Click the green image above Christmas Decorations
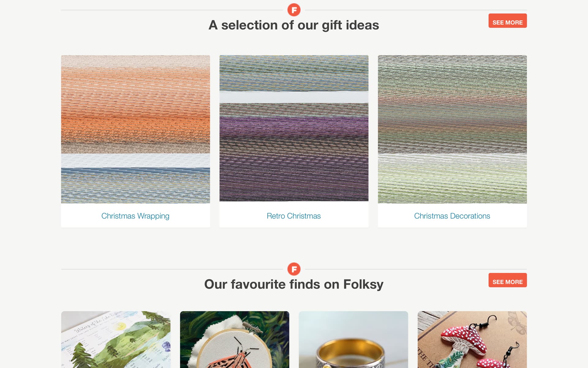Screen dimensions: 588x368 (452, 129)
